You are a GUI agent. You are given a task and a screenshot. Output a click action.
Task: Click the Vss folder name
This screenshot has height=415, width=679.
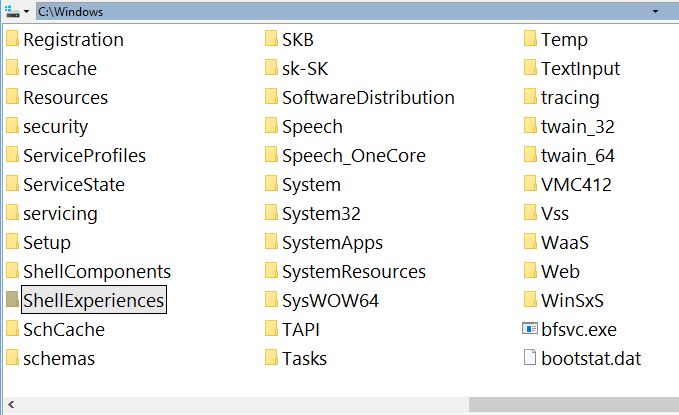pos(555,214)
